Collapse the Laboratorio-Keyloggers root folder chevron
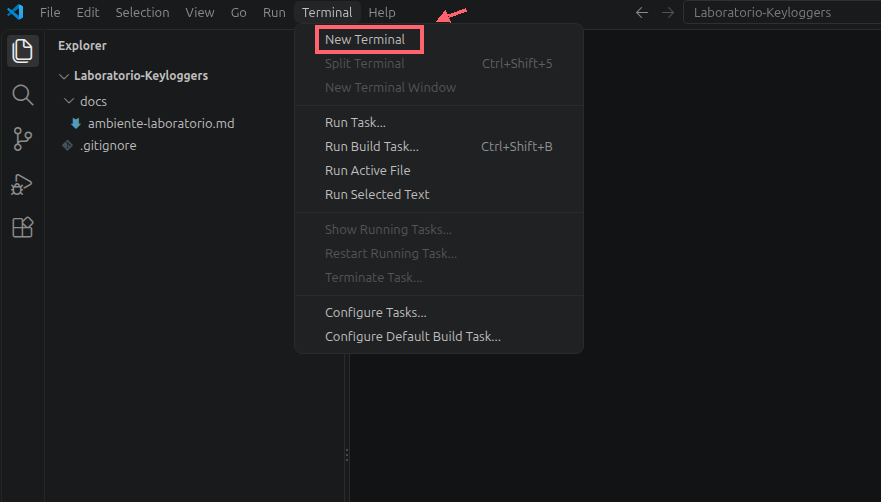This screenshot has height=502, width=881. pyautogui.click(x=64, y=76)
